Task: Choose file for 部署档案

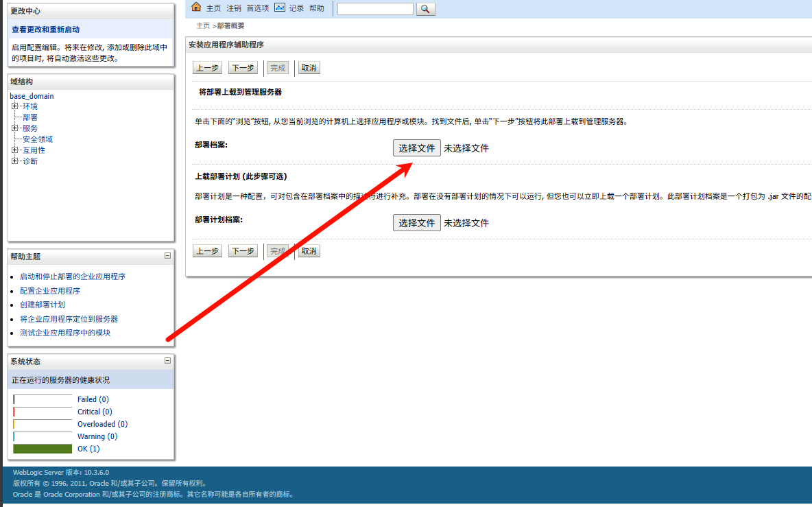Action: 417,148
